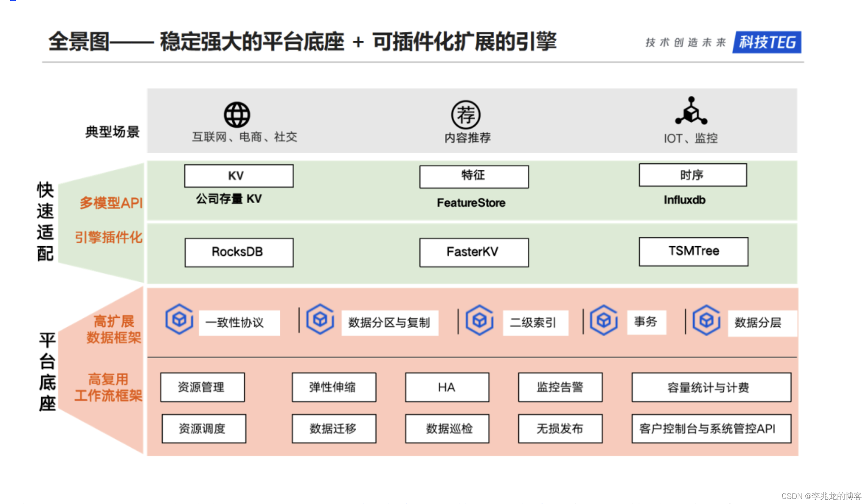Click the 数据迁移 box
Screen dimensions: 868x504
tap(334, 428)
